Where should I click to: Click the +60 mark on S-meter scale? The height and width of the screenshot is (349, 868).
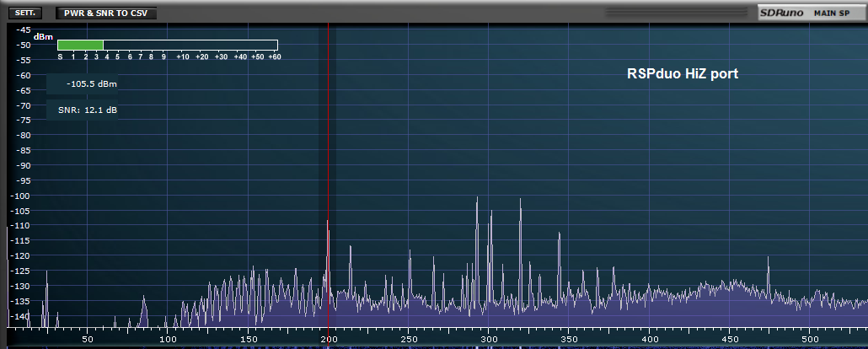(x=274, y=56)
